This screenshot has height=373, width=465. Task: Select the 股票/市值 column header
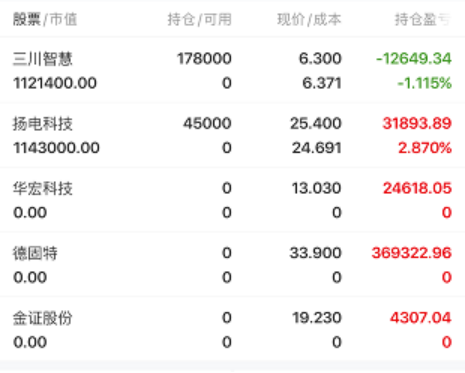(x=45, y=19)
